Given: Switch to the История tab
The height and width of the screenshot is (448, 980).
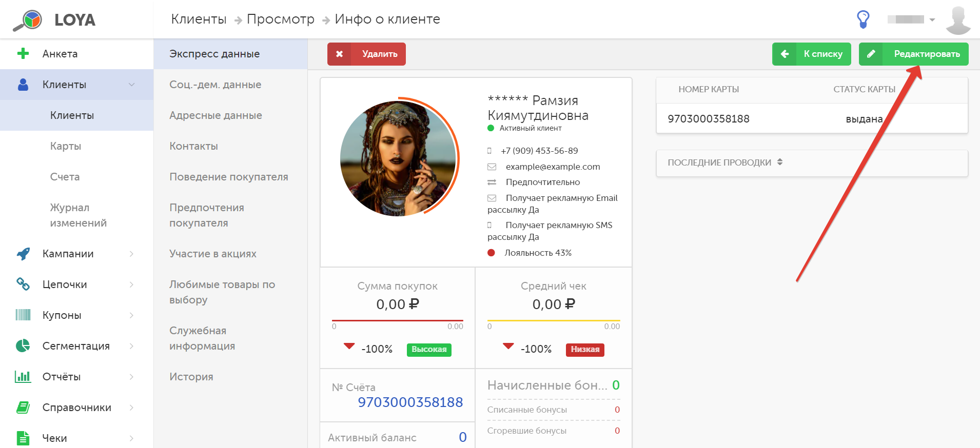Looking at the screenshot, I should (230, 377).
